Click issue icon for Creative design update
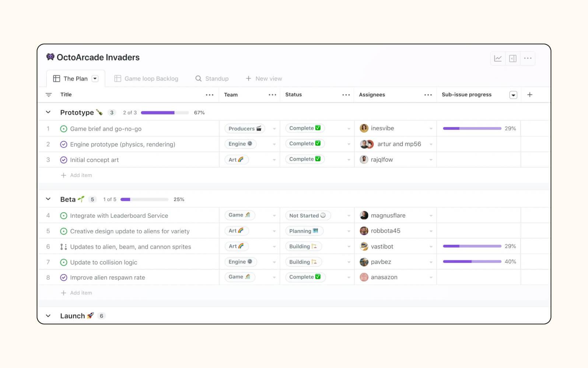 pyautogui.click(x=64, y=231)
